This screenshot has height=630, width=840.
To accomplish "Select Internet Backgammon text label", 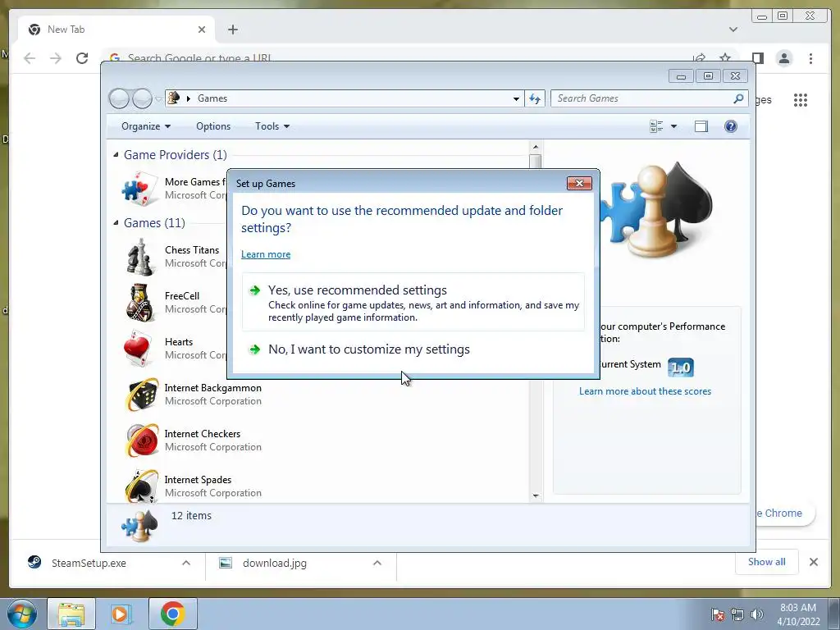I will click(x=212, y=388).
